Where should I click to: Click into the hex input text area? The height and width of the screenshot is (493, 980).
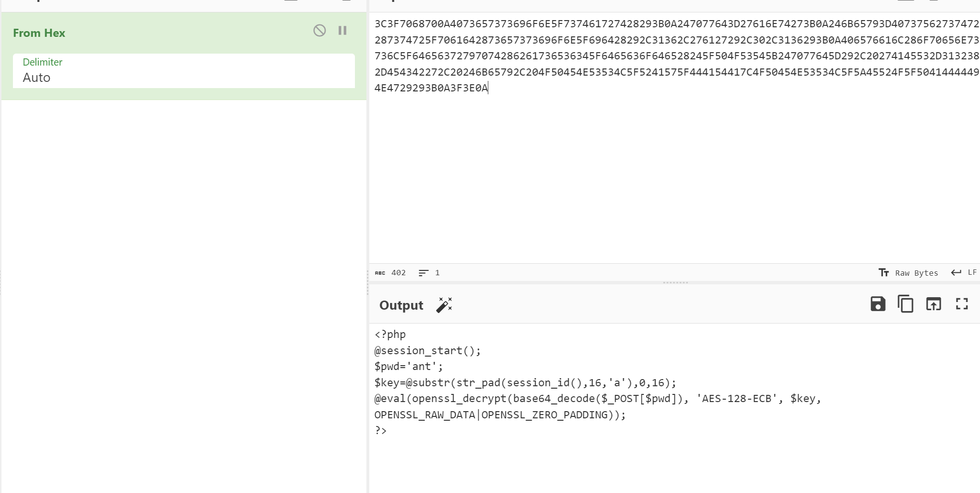pyautogui.click(x=675, y=139)
